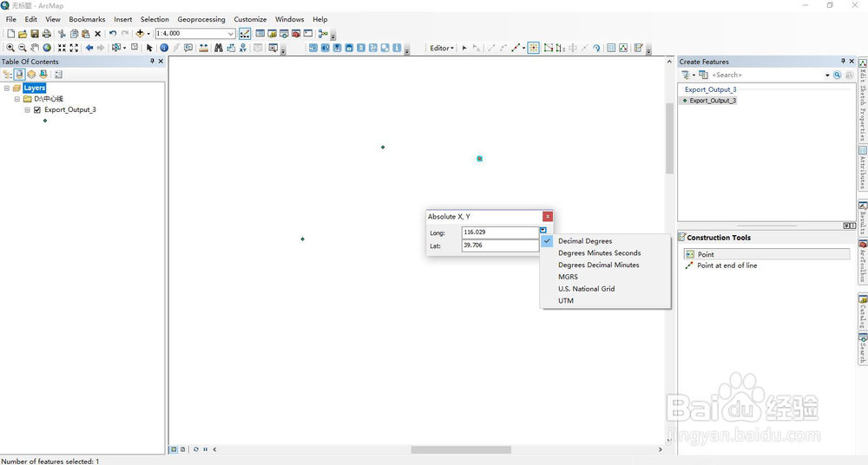
Task: Open units dropdown in Absolute X, Y dialog
Action: pyautogui.click(x=543, y=230)
